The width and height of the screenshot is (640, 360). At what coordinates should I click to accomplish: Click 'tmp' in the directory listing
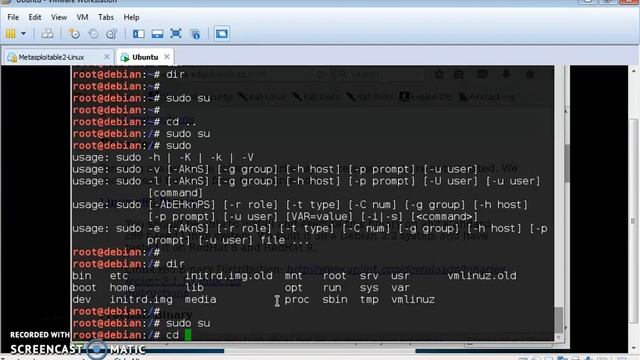point(369,300)
